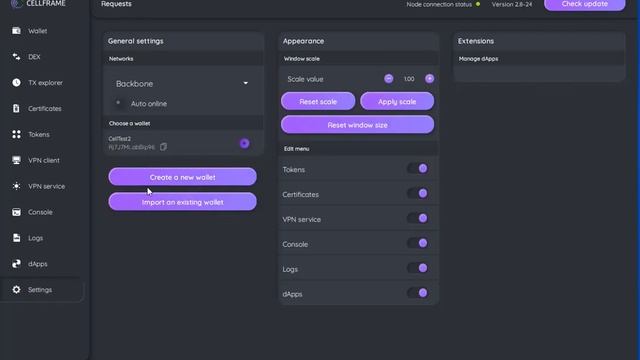
Task: Click the Manage dApps text
Action: click(478, 59)
